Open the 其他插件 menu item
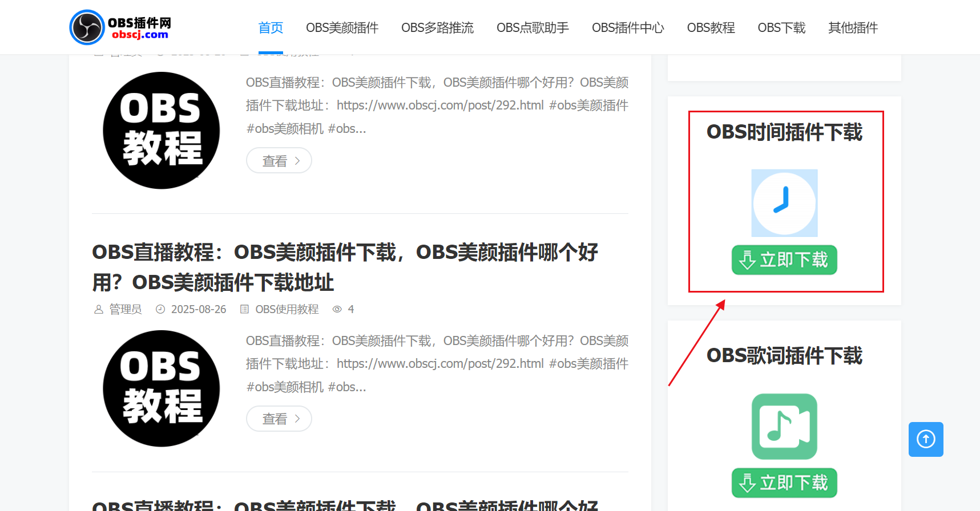Screen dimensions: 980x511 click(x=853, y=27)
